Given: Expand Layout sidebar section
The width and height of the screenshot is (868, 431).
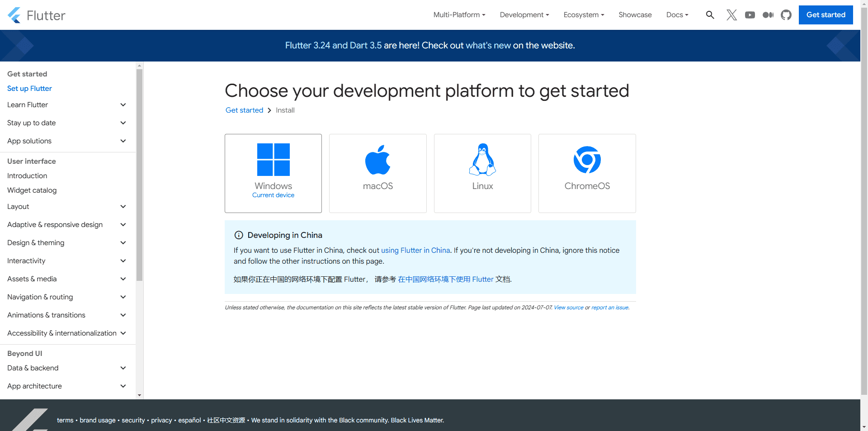Looking at the screenshot, I should 67,207.
